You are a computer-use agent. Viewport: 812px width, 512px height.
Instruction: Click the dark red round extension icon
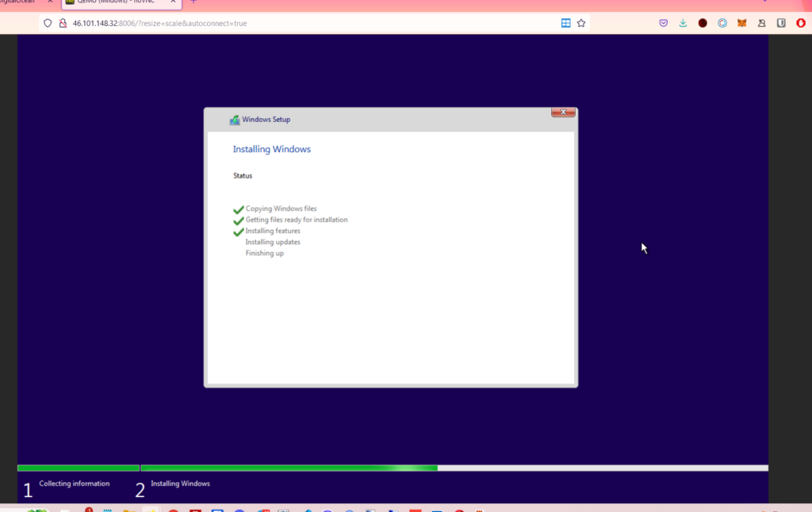tap(703, 23)
